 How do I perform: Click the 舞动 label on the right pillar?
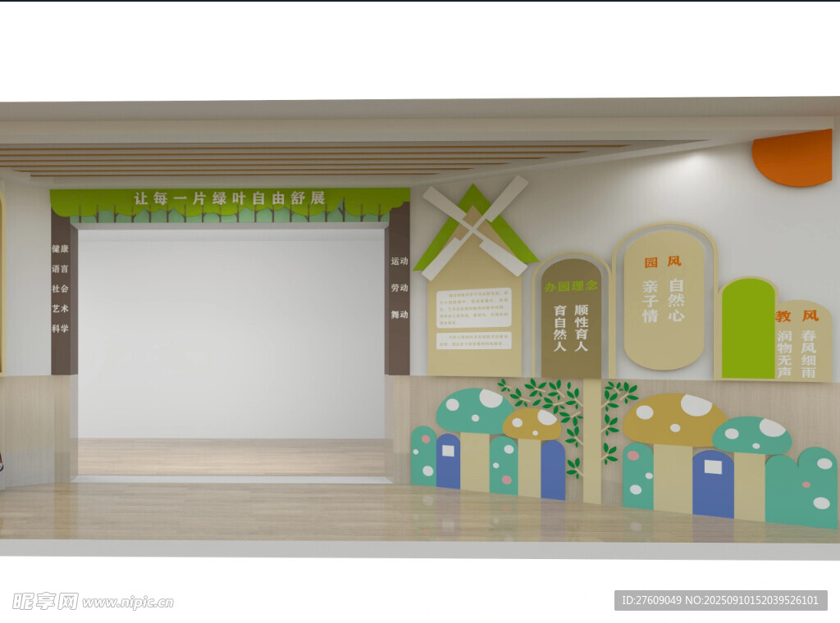[x=399, y=314]
